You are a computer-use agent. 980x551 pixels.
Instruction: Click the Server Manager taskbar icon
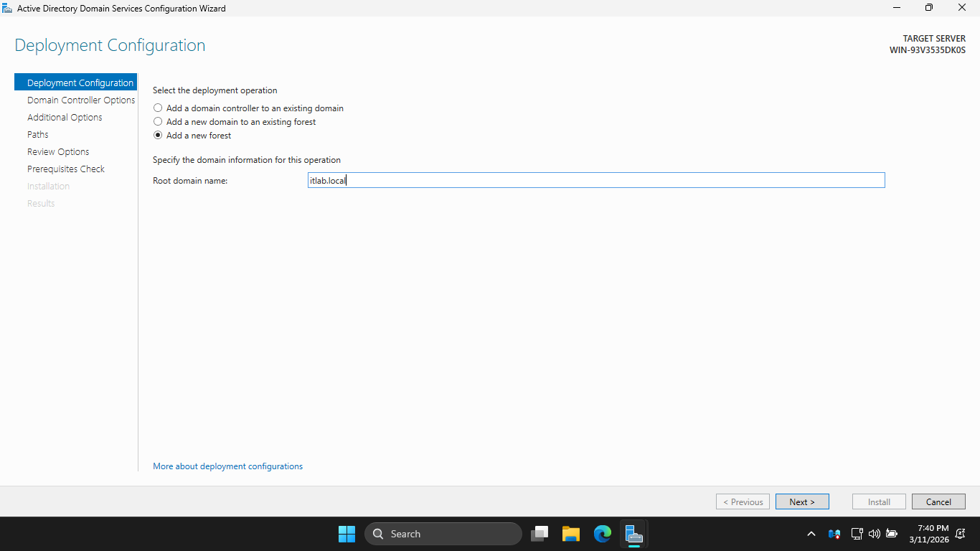pos(633,534)
